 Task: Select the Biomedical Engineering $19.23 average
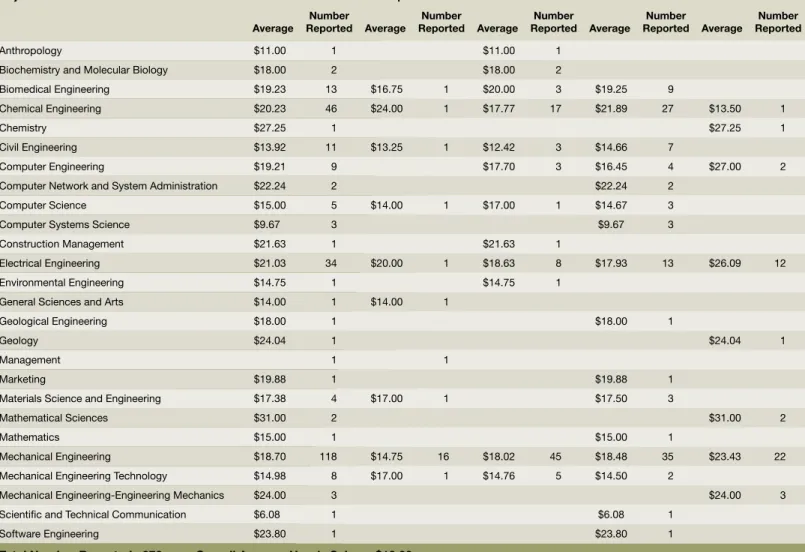point(270,89)
